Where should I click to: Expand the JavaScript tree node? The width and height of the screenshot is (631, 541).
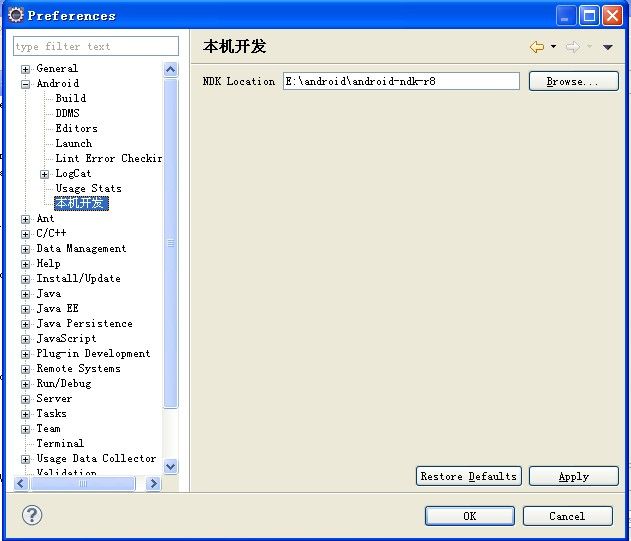click(25, 339)
